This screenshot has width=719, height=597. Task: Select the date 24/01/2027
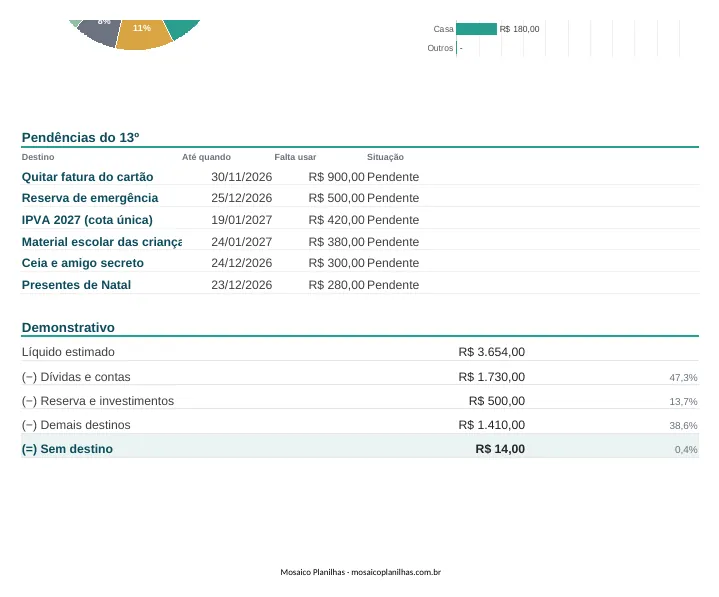click(x=242, y=242)
